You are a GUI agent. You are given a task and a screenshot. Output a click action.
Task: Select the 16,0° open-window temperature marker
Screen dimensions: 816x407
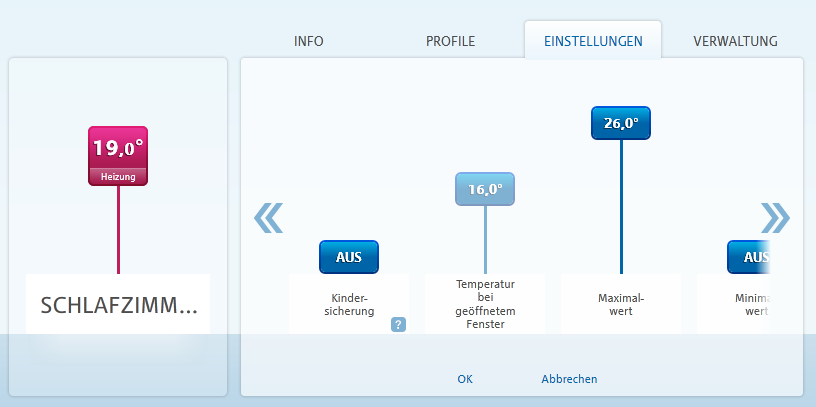(485, 189)
